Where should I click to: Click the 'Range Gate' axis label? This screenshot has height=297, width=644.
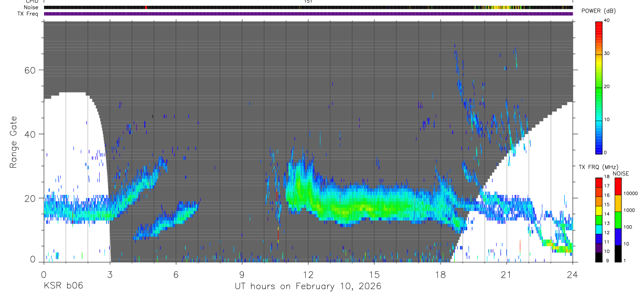click(x=14, y=141)
